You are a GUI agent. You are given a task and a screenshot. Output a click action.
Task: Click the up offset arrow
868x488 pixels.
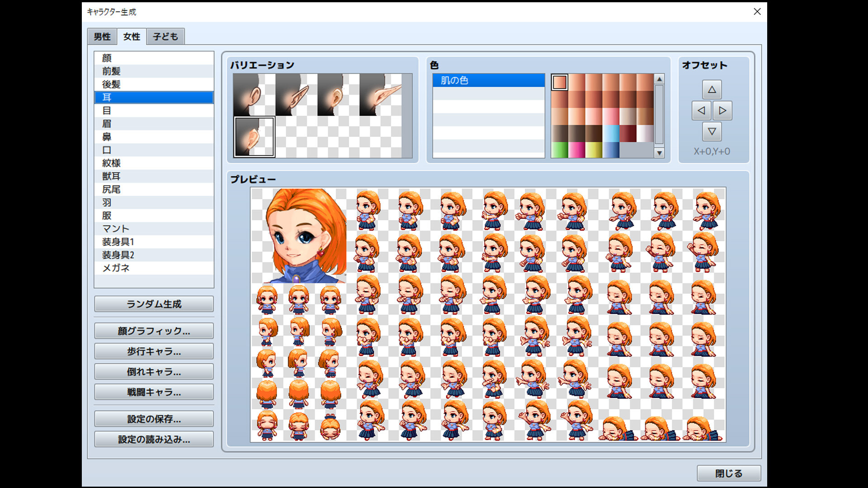point(712,90)
